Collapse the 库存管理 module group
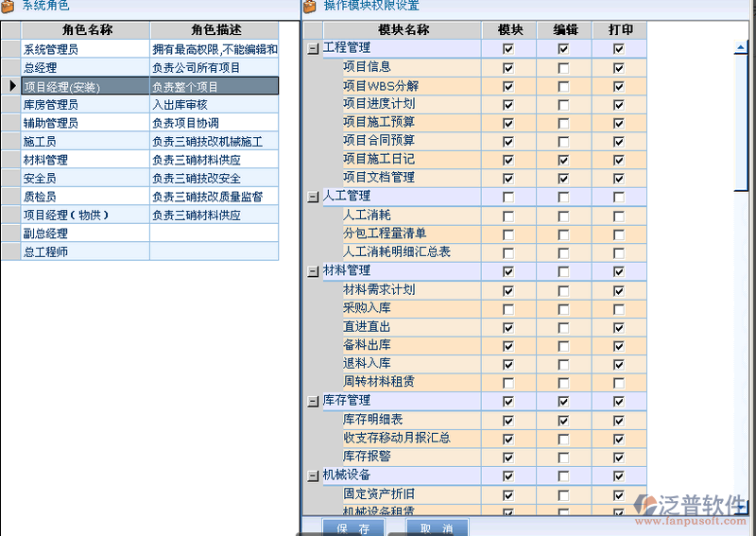This screenshot has height=536, width=756. click(313, 402)
